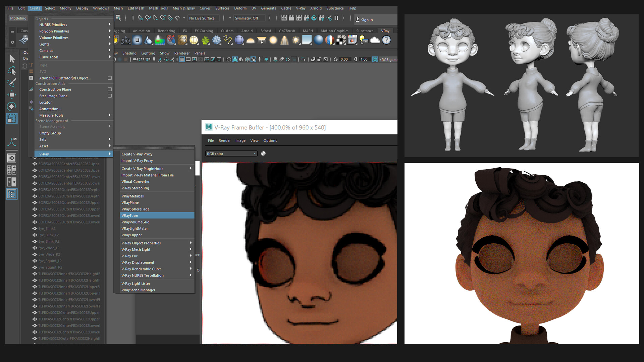Screen dimensions: 644x362
Task: Open the IPR render icon
Action: point(299,18)
